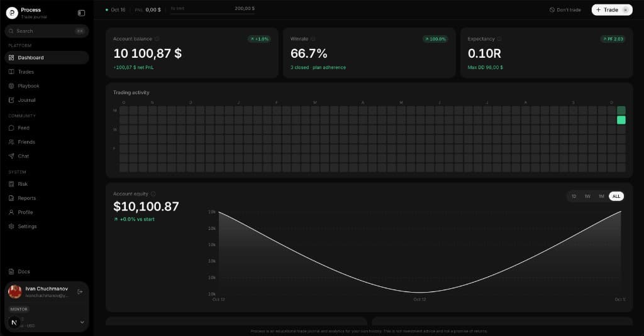
Task: Open the Playbook page
Action: point(47,86)
